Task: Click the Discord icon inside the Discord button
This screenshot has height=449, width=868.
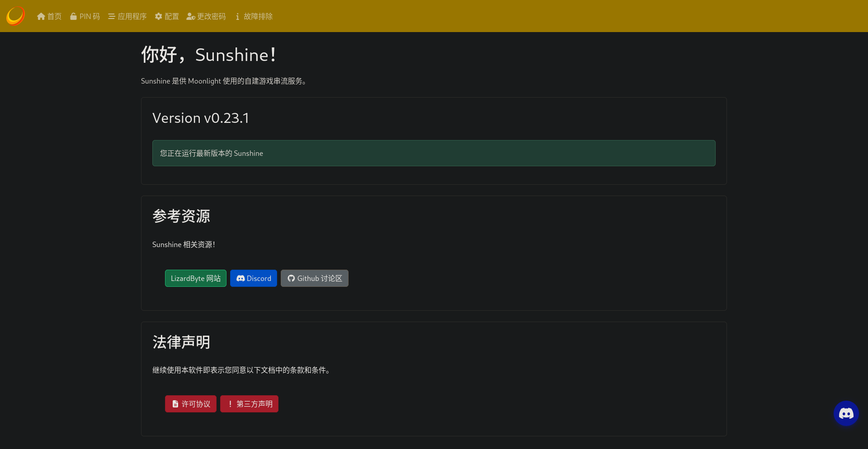Action: 241,278
